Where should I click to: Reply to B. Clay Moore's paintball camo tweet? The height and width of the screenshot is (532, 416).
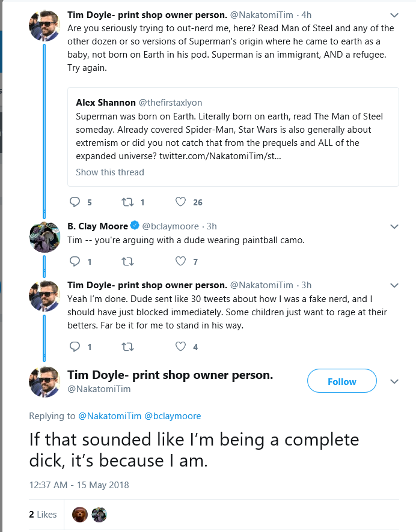tap(75, 261)
